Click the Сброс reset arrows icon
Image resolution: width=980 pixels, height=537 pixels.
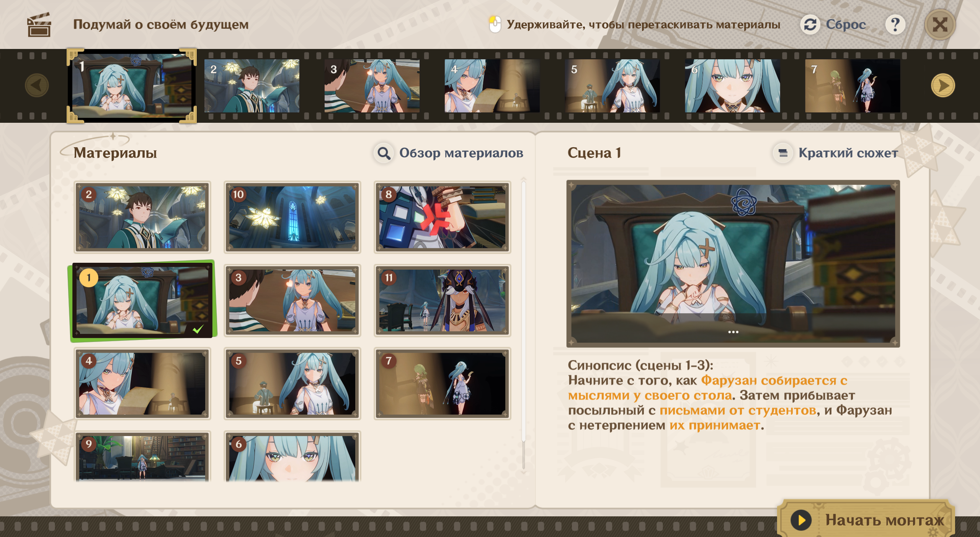tap(810, 25)
